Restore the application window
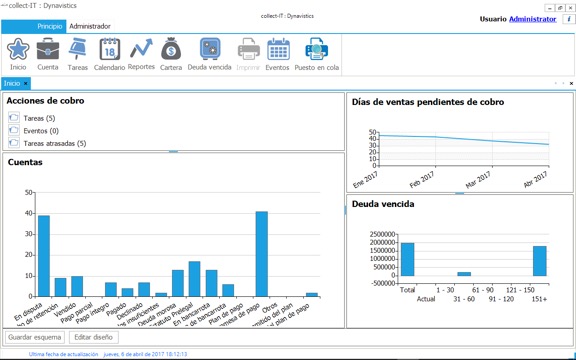The width and height of the screenshot is (576, 360). 560,8
